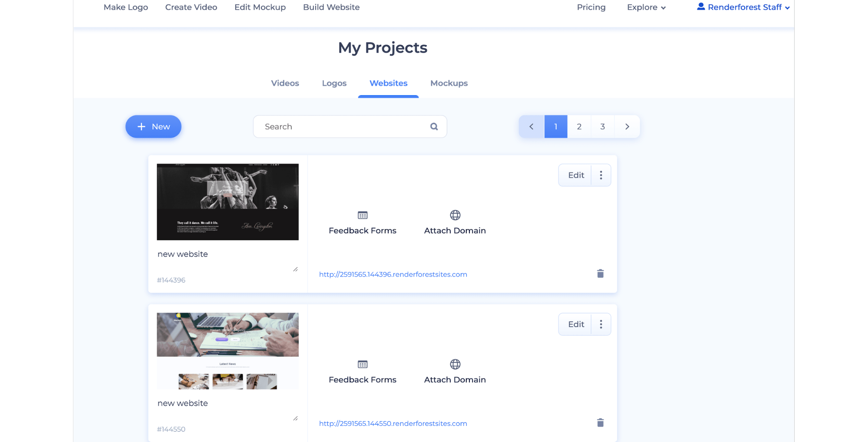This screenshot has width=868, height=442.
Task: Switch to the Mockups tab
Action: tap(449, 83)
